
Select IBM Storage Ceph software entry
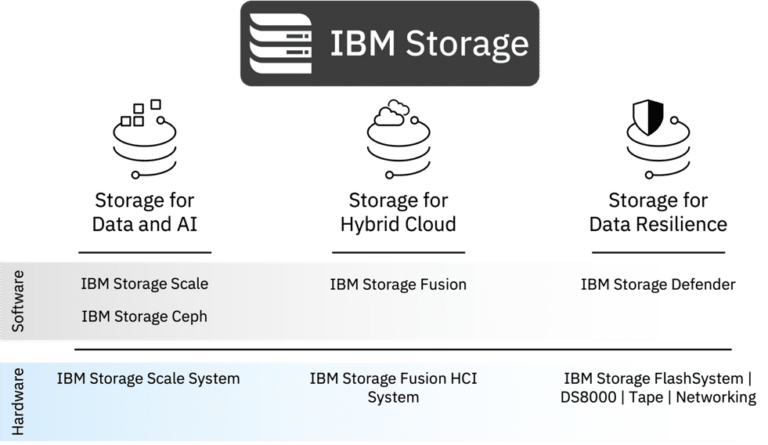(144, 316)
